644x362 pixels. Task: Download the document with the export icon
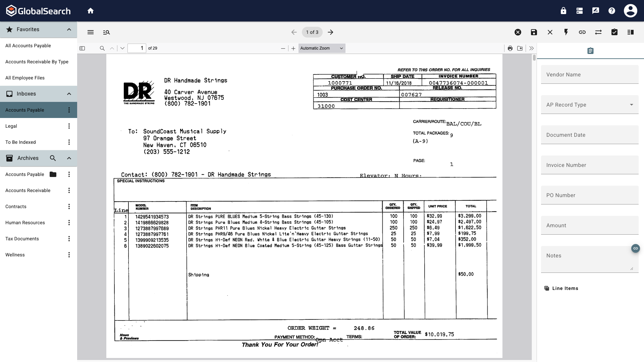click(520, 48)
